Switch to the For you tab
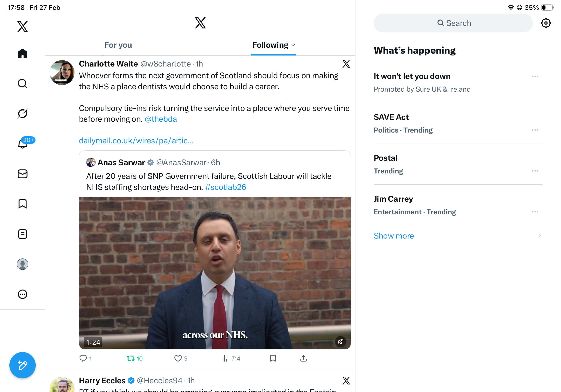Viewport: 561px width, 392px height. click(x=118, y=45)
